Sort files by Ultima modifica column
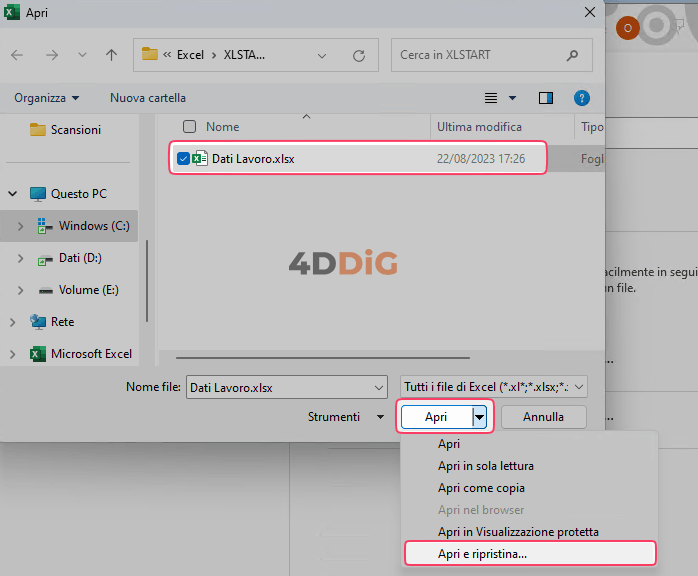Image resolution: width=698 pixels, height=576 pixels. [x=479, y=127]
